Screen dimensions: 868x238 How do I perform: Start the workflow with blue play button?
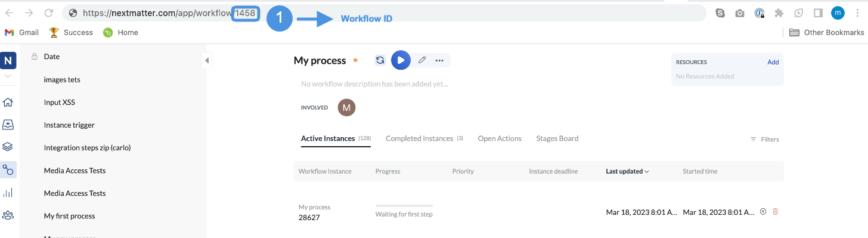tap(401, 60)
